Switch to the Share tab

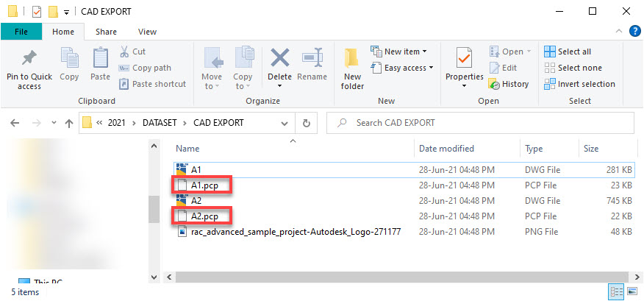106,32
